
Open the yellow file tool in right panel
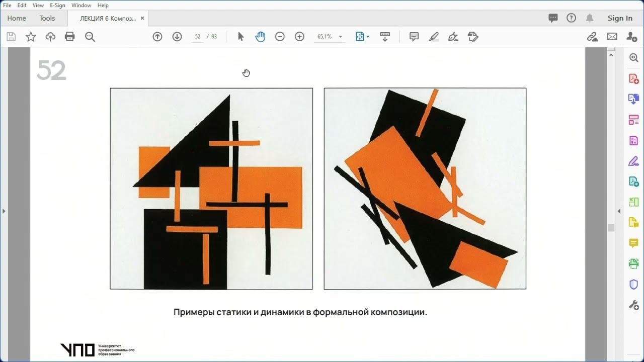click(634, 223)
